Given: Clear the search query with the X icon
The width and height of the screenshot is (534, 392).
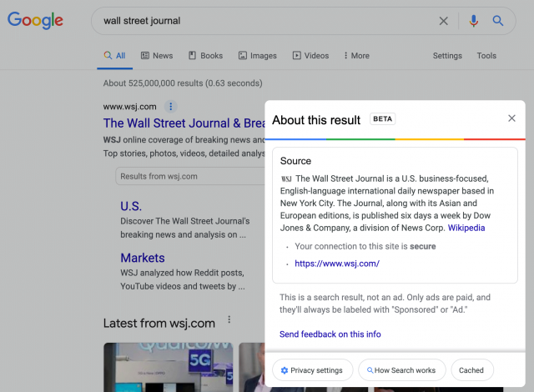Looking at the screenshot, I should click(x=443, y=21).
